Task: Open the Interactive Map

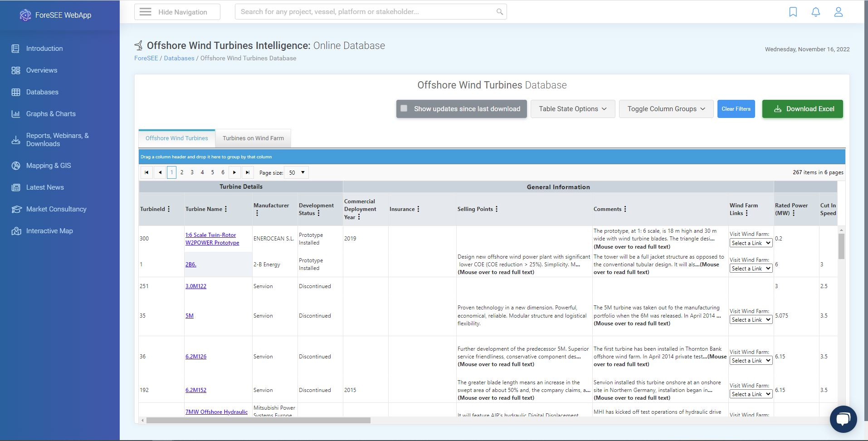Action: [x=49, y=230]
